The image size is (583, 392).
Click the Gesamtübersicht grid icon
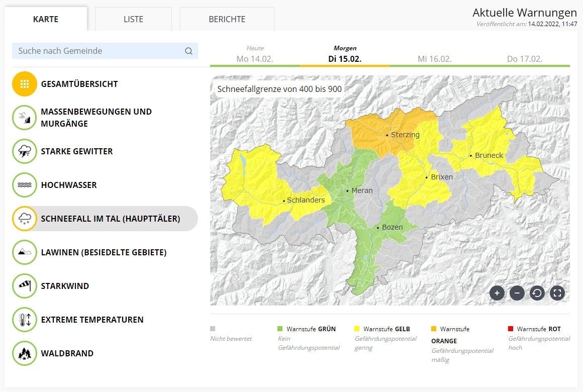(25, 84)
